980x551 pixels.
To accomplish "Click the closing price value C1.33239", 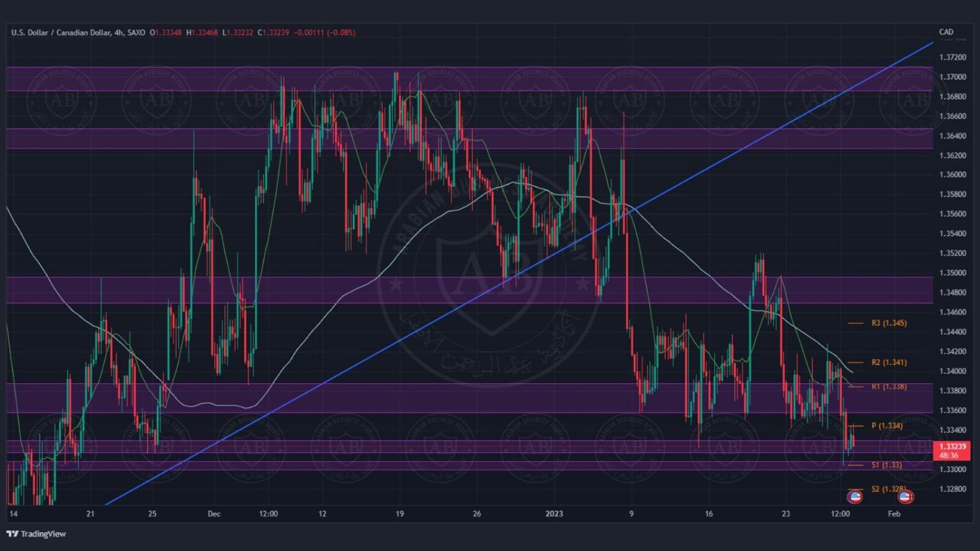I will coord(273,33).
